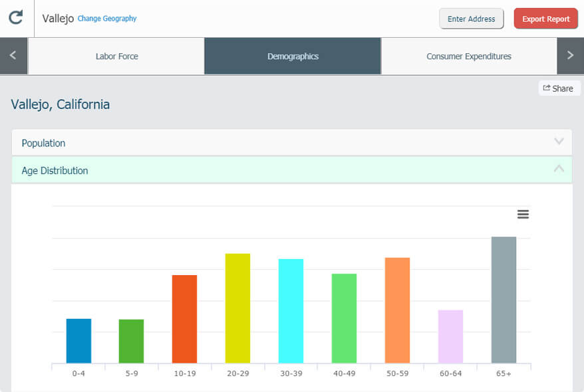
Task: Click the red-orange 10-19 age bar
Action: [x=184, y=319]
